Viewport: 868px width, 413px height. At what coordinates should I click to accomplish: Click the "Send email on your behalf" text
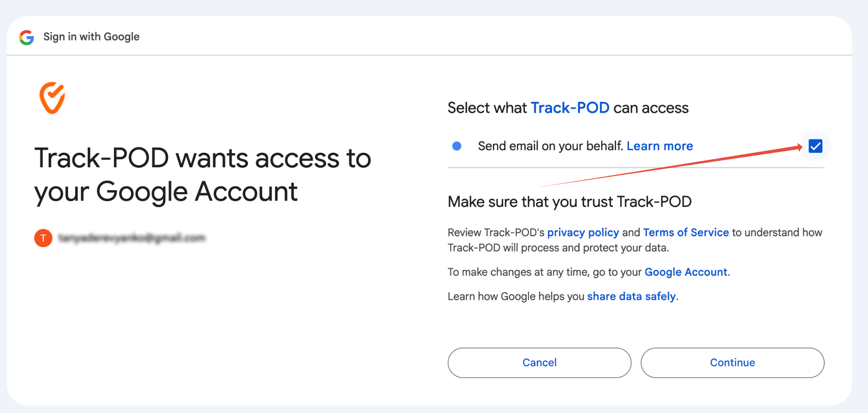click(x=550, y=146)
